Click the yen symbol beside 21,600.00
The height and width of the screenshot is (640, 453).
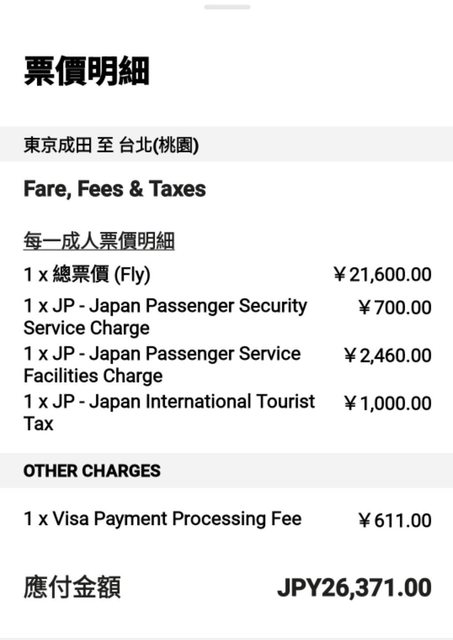[x=340, y=274]
